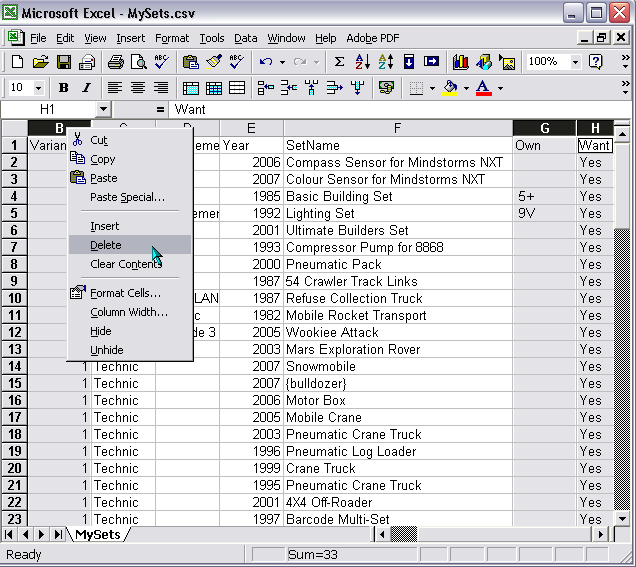The image size is (636, 567).
Task: Go to last sheet tab navigation arrow
Action: point(58,535)
